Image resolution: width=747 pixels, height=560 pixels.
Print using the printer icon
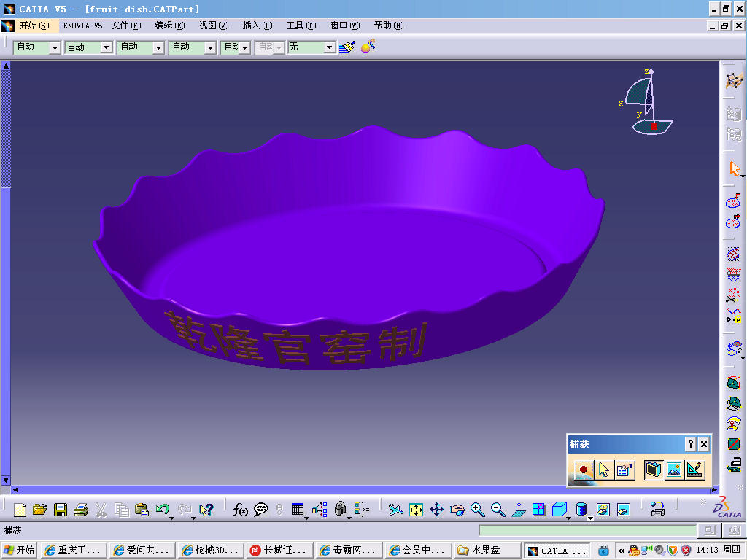click(80, 510)
